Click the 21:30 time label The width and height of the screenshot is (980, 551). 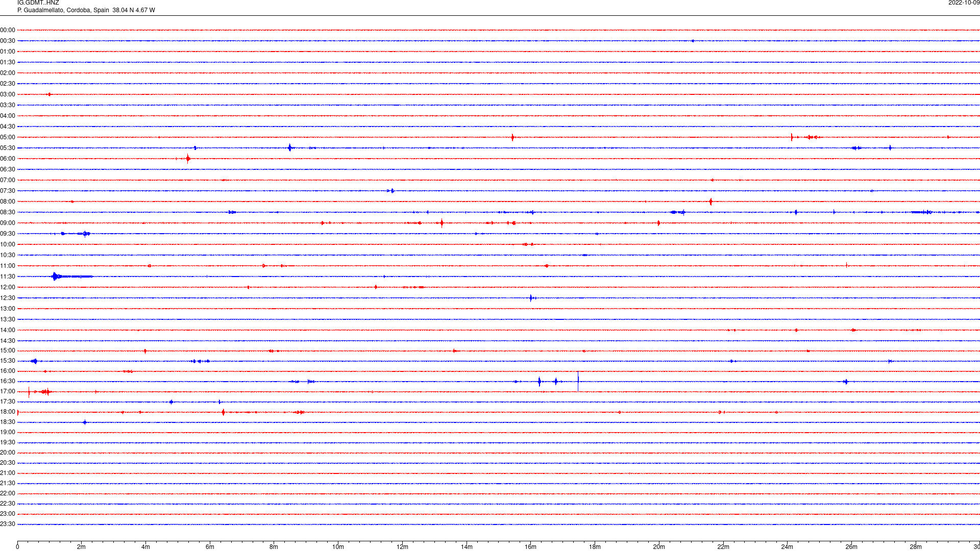tap(8, 483)
